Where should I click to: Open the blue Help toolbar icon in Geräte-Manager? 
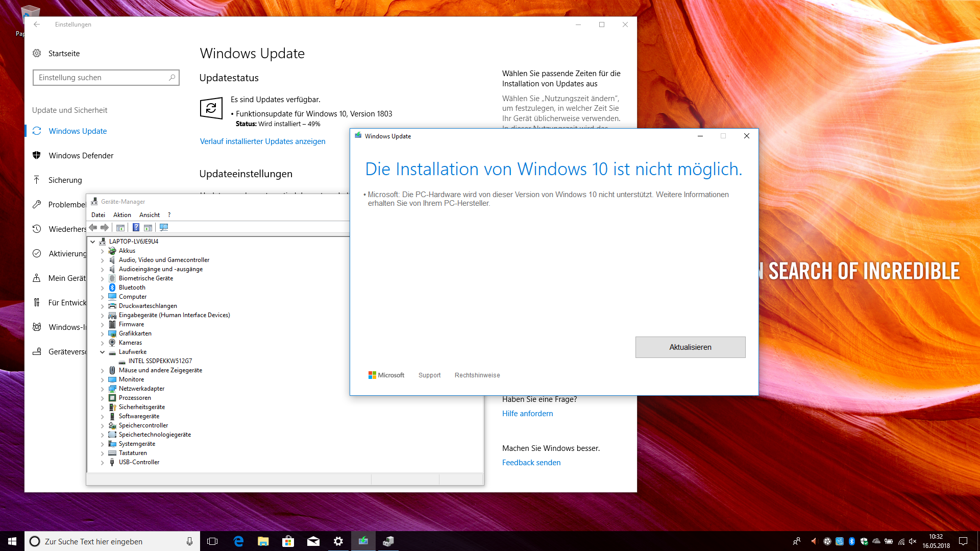tap(136, 228)
